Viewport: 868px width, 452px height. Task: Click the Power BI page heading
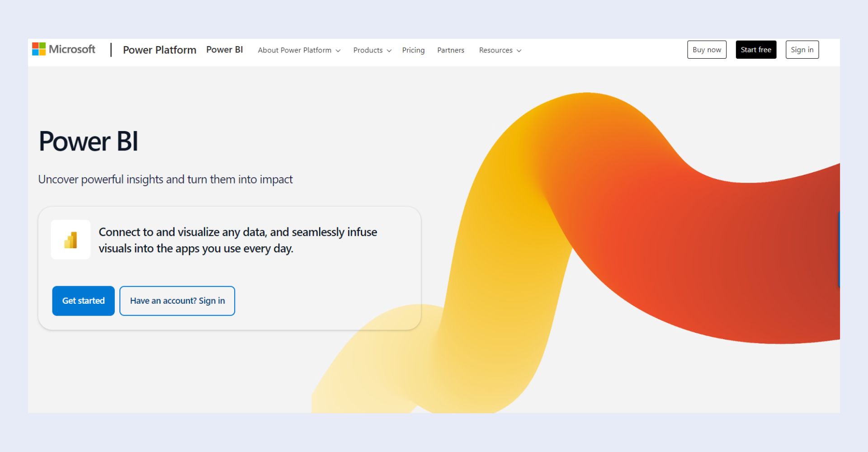point(89,141)
